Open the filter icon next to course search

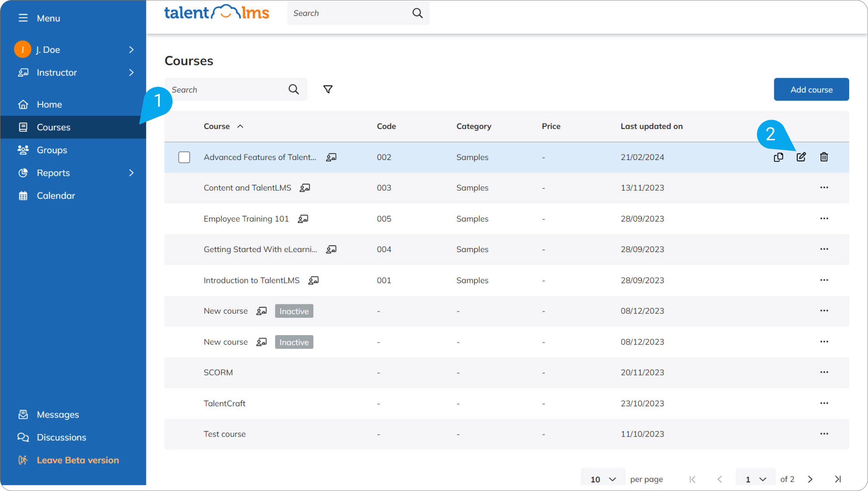328,89
